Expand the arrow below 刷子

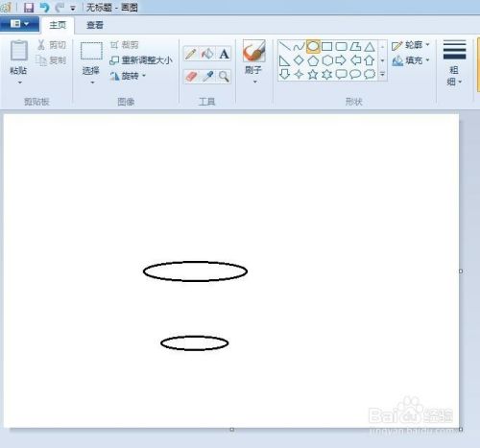click(255, 82)
